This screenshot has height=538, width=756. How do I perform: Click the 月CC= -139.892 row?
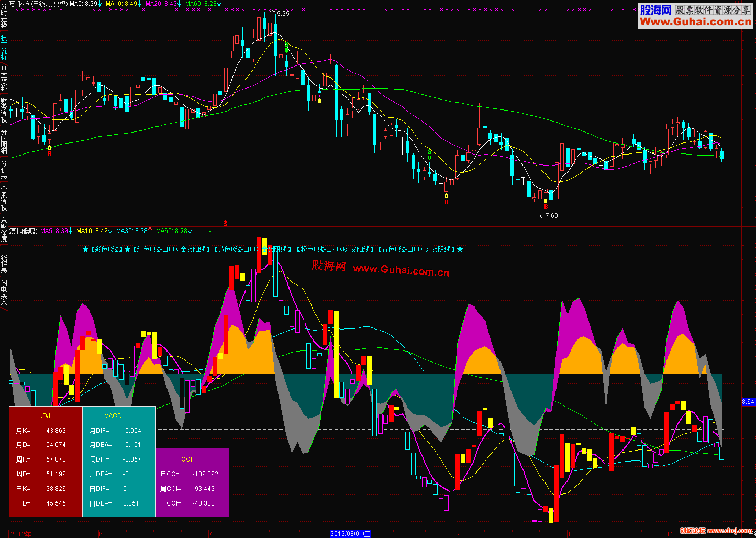(x=189, y=474)
